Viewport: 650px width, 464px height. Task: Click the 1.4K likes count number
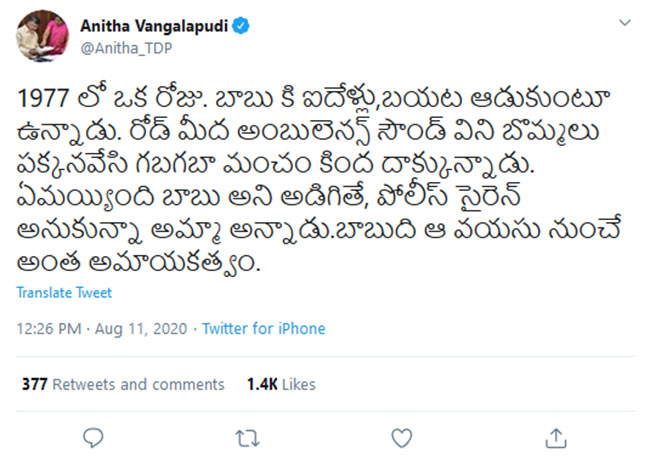tap(262, 384)
